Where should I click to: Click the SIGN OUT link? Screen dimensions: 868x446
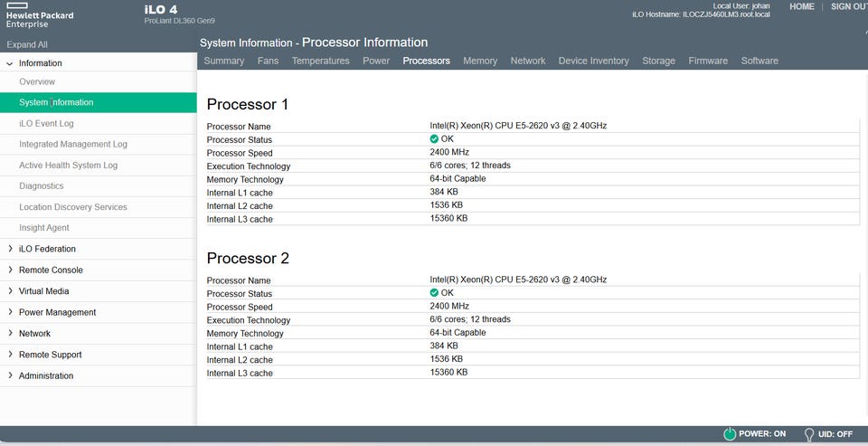[849, 6]
